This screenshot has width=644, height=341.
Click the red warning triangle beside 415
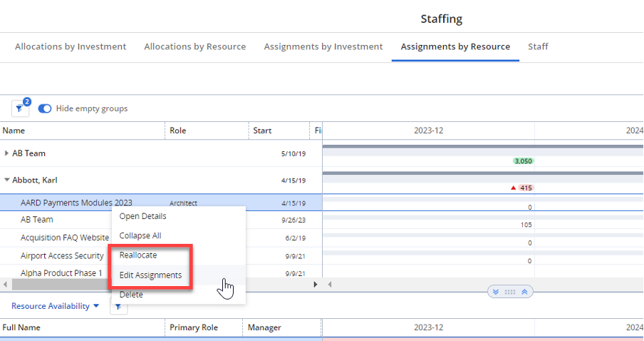coord(513,188)
